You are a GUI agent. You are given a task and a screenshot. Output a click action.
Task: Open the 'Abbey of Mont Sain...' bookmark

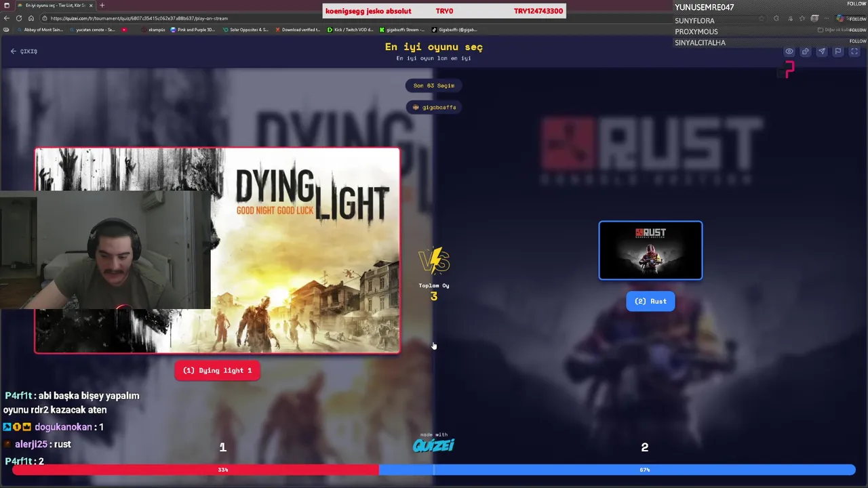(39, 30)
